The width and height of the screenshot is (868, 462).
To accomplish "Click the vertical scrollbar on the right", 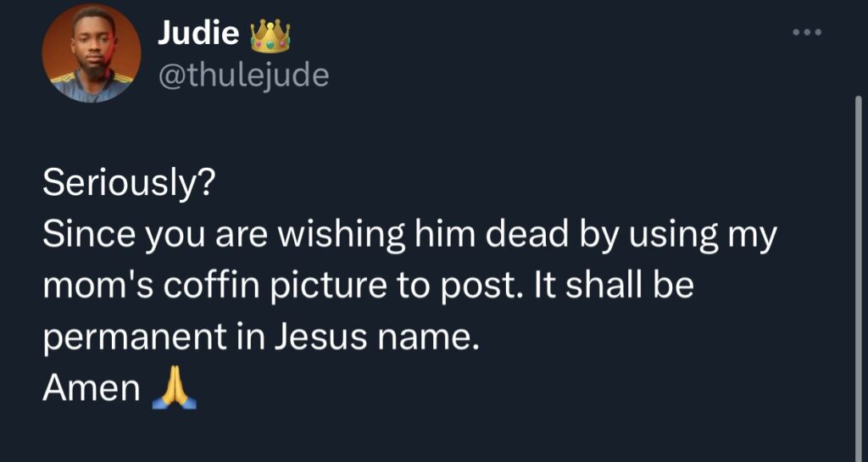I will pos(858,254).
